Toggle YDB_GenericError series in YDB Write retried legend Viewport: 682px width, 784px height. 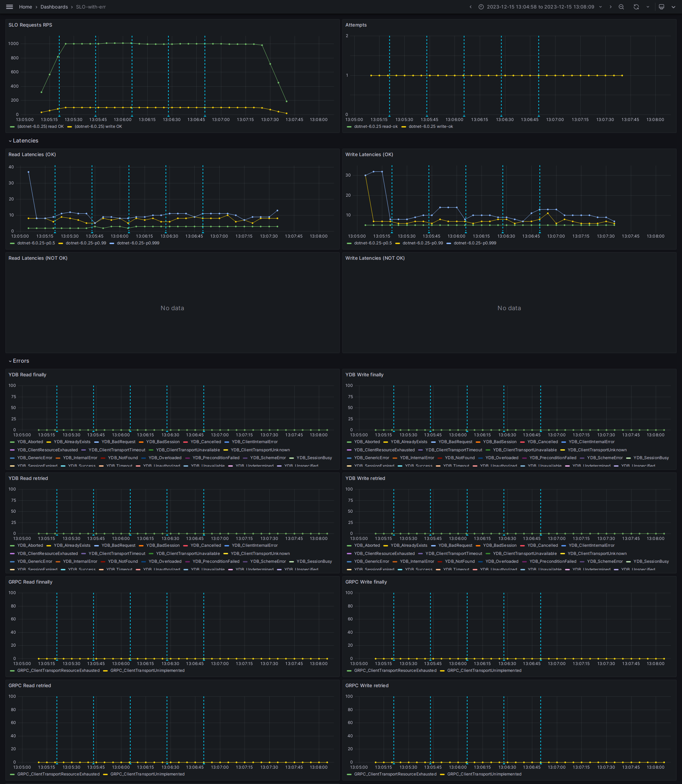click(371, 561)
